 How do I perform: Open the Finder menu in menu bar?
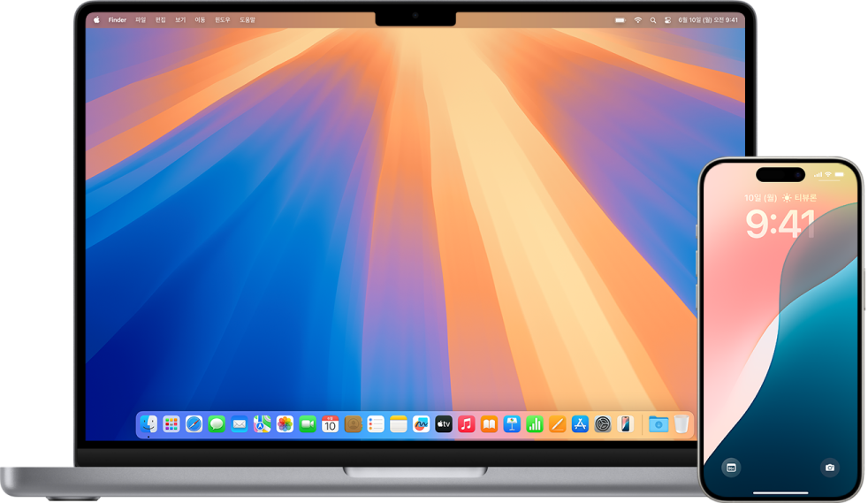click(x=118, y=20)
